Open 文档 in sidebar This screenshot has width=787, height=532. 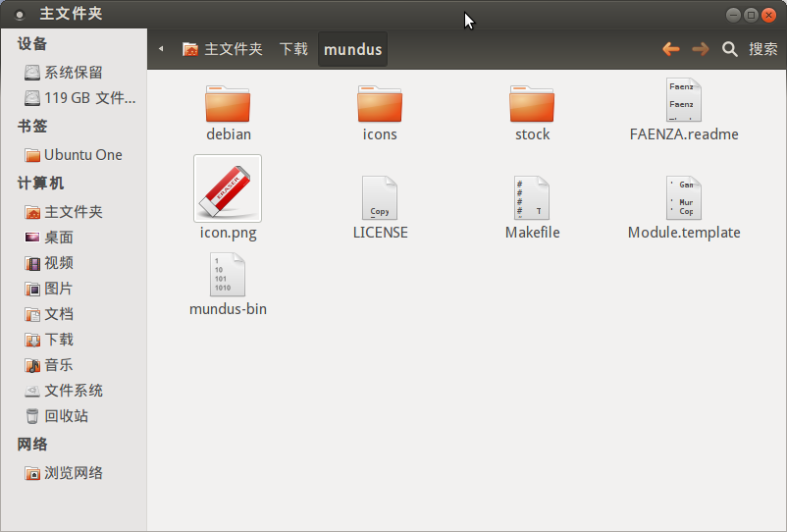[74, 314]
